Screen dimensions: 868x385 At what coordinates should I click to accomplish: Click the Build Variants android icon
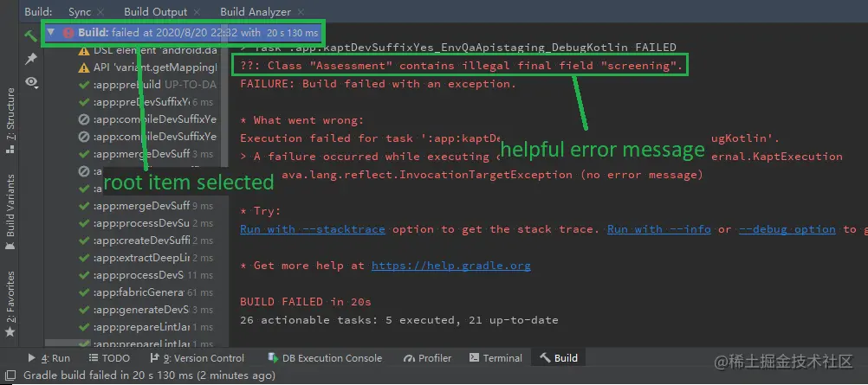[x=10, y=245]
